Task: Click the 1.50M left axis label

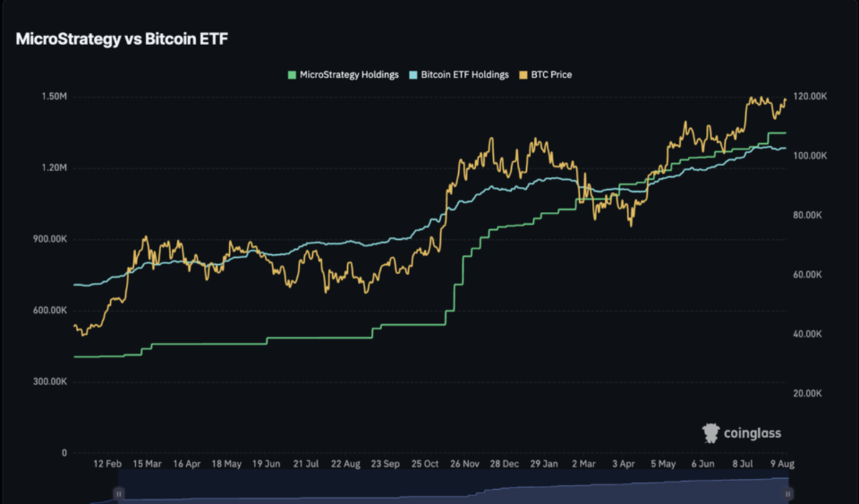Action: click(53, 97)
